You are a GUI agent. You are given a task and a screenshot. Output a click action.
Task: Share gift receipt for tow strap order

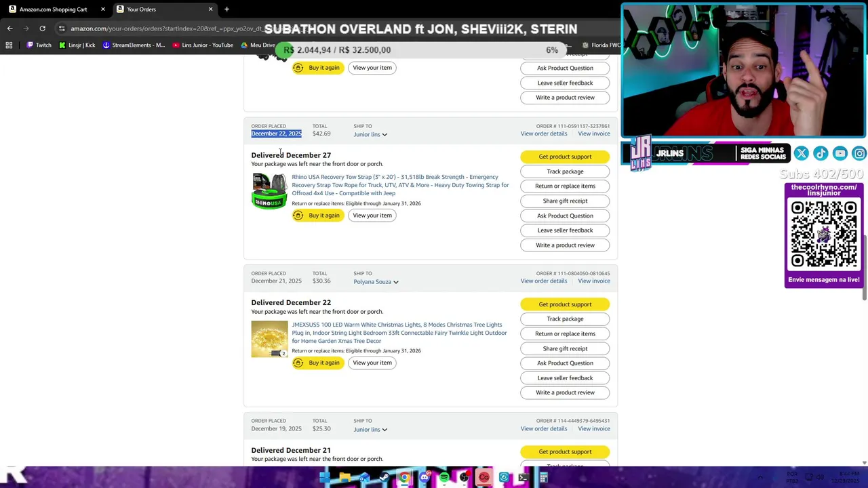565,201
